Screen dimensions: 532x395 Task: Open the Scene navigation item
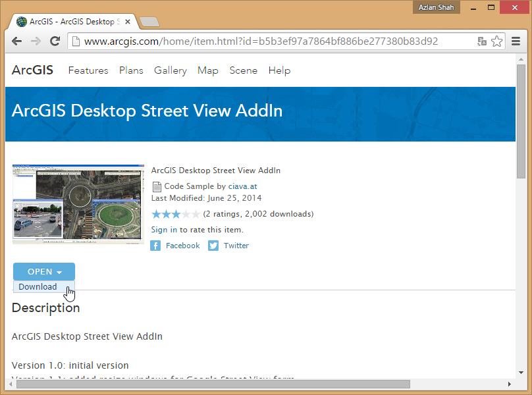(x=243, y=70)
